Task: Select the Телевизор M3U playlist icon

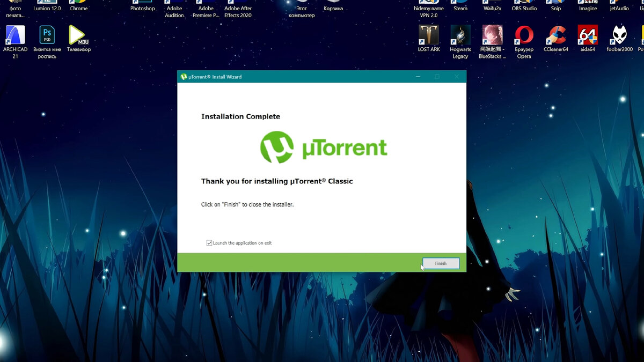Action: click(78, 39)
